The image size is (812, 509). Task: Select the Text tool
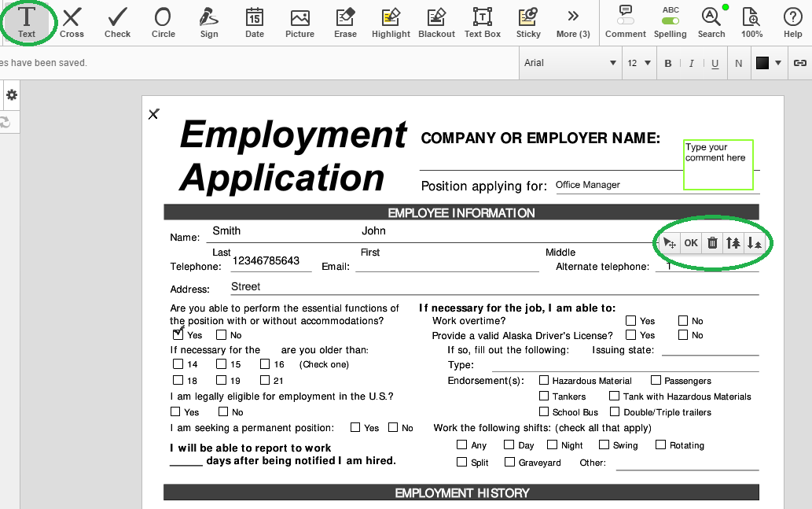coord(27,22)
